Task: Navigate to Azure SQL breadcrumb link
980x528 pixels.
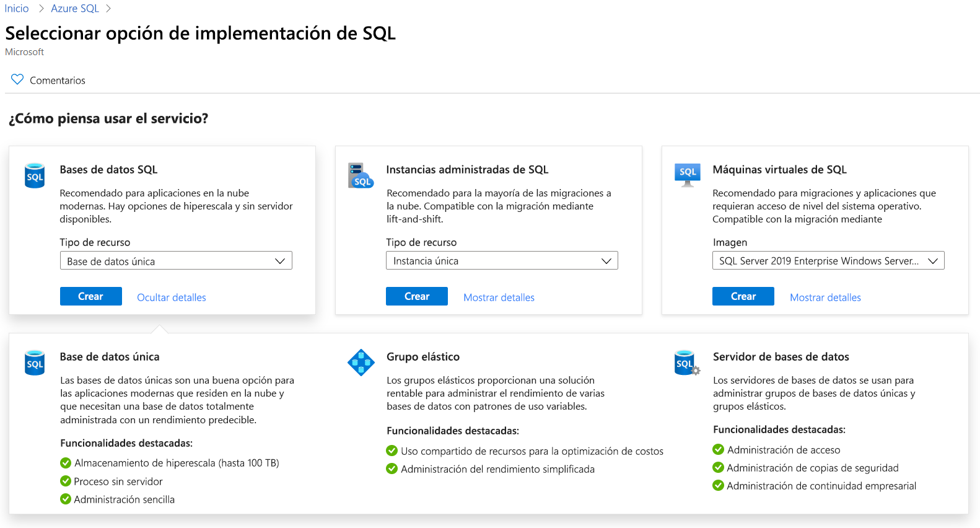Action: [75, 8]
